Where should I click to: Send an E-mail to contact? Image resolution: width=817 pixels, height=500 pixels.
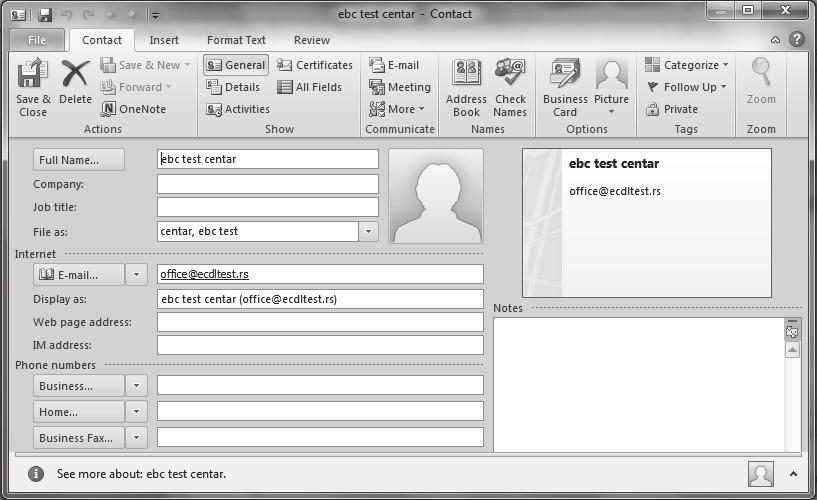(394, 65)
